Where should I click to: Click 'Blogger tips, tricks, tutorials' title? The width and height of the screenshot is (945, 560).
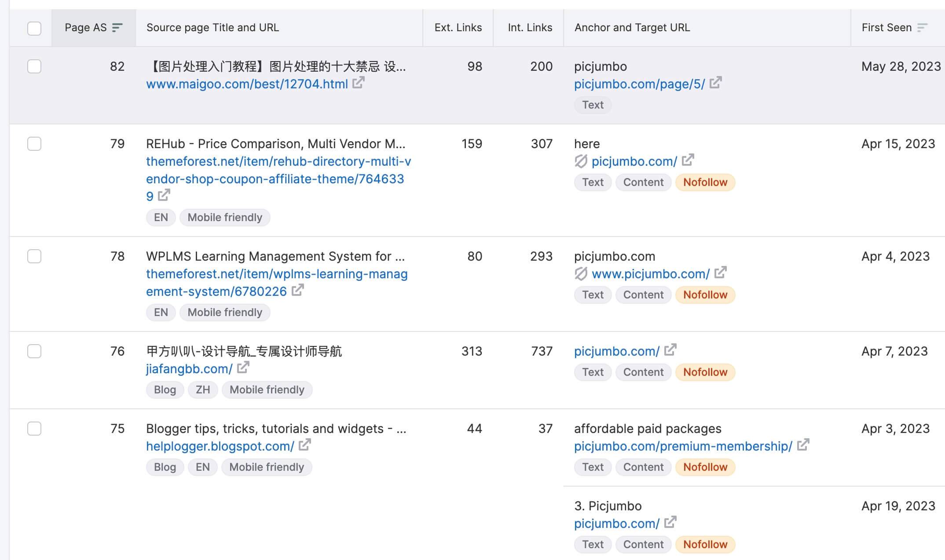click(x=276, y=429)
